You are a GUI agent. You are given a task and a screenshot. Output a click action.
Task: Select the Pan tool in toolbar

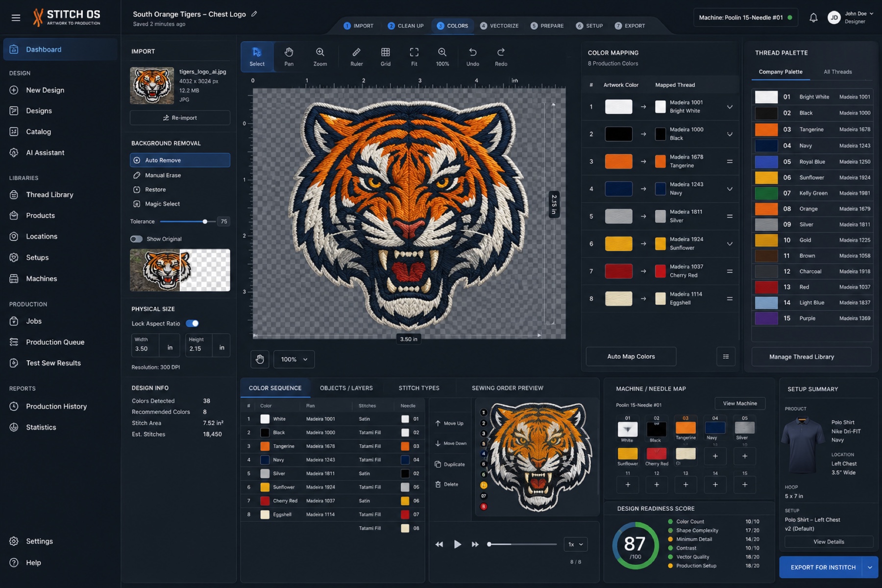(x=289, y=57)
